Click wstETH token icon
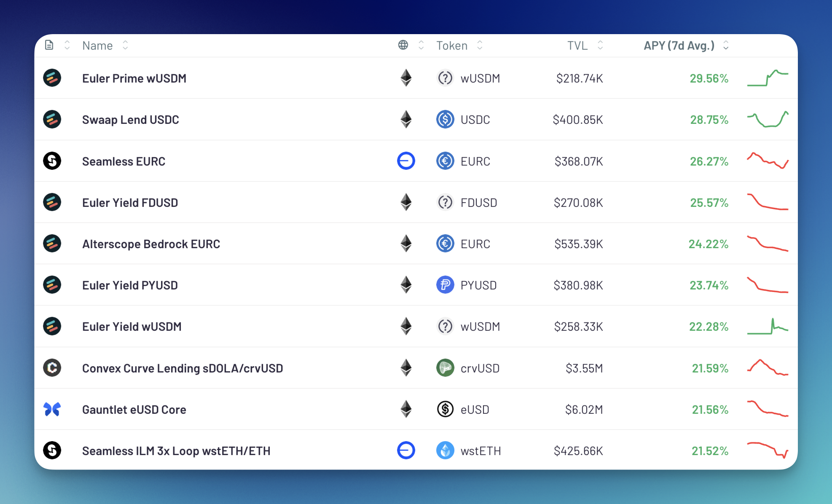The width and height of the screenshot is (832, 504). point(445,450)
